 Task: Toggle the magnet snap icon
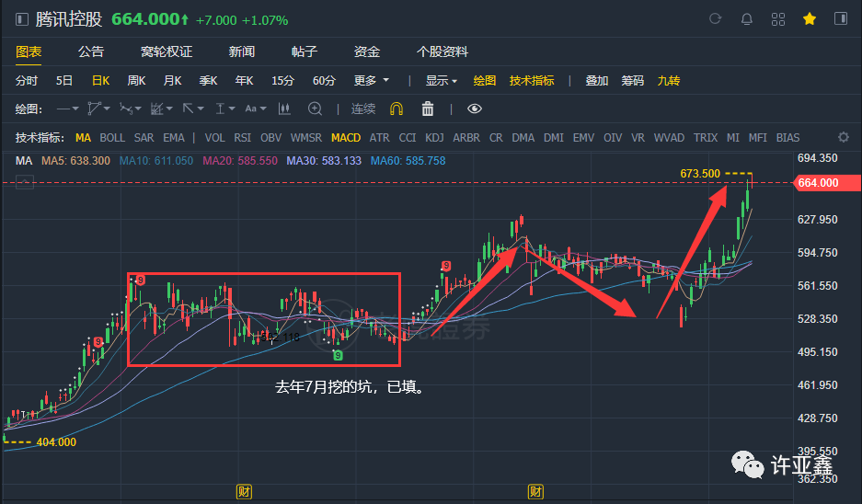pos(397,109)
